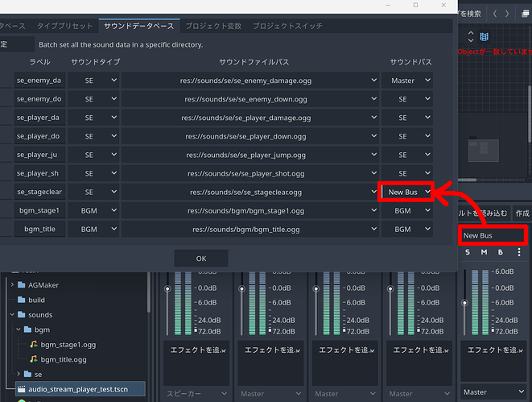The image size is (532, 402).
Task: Switch to the プロジェクトスイッチ tab
Action: (288, 26)
